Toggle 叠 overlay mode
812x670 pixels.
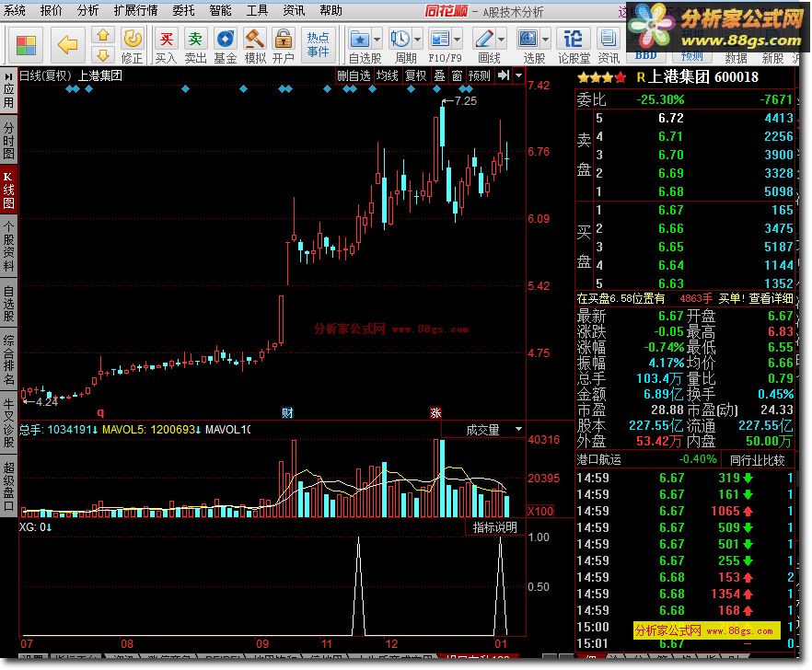(439, 75)
